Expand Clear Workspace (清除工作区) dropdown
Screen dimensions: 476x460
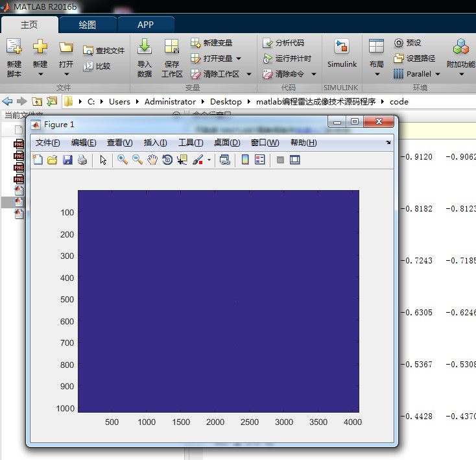(x=249, y=74)
